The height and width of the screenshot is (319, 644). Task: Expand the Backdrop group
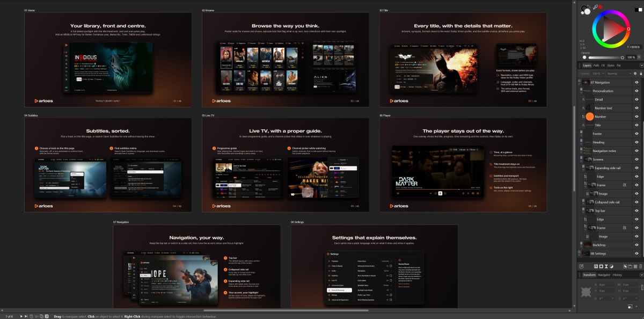(x=581, y=247)
